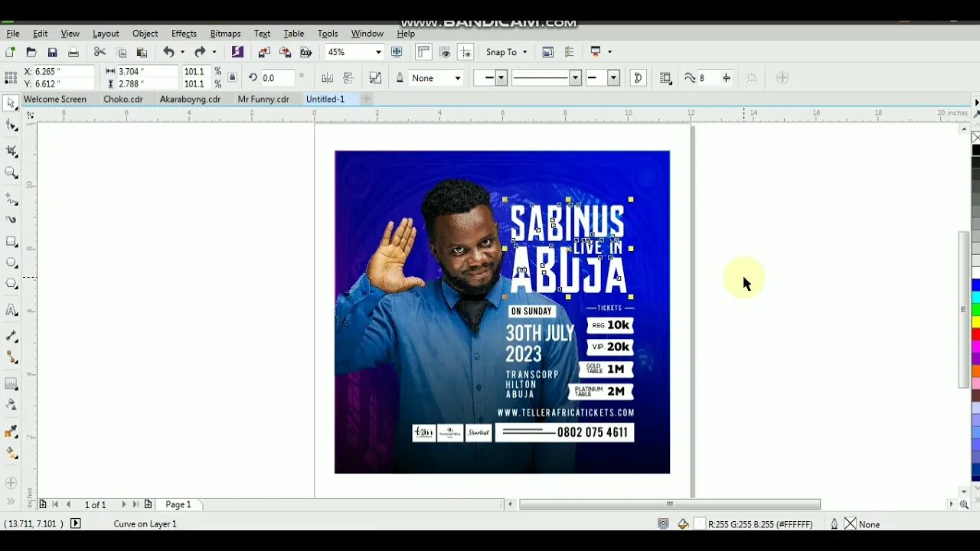Select the Pick tool in toolbox
Image resolution: width=980 pixels, height=551 pixels.
pos(11,103)
